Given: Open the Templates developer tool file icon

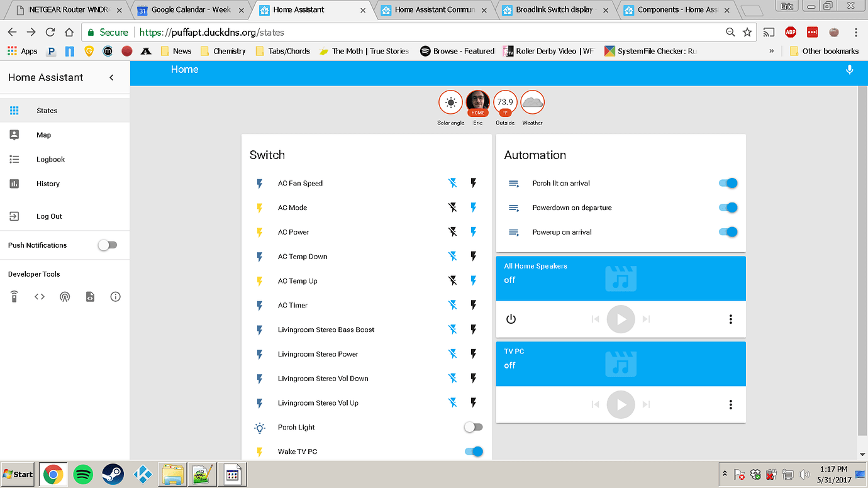Looking at the screenshot, I should (90, 297).
